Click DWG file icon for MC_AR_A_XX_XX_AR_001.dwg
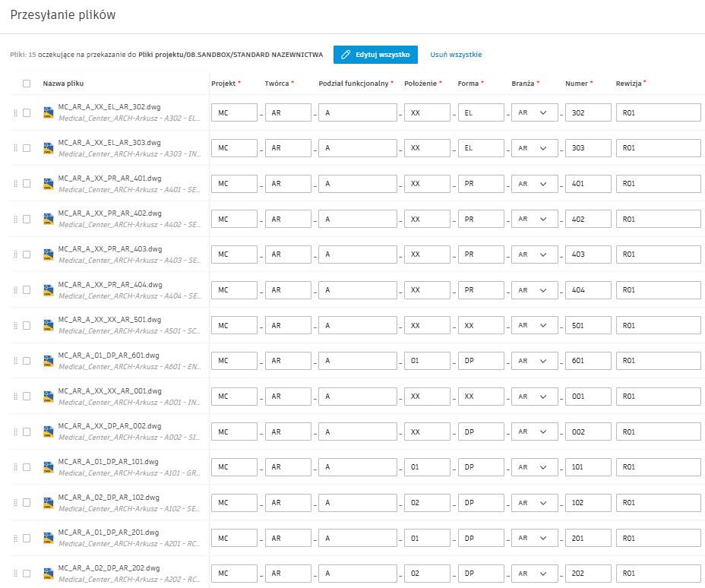705x588 pixels. (48, 396)
